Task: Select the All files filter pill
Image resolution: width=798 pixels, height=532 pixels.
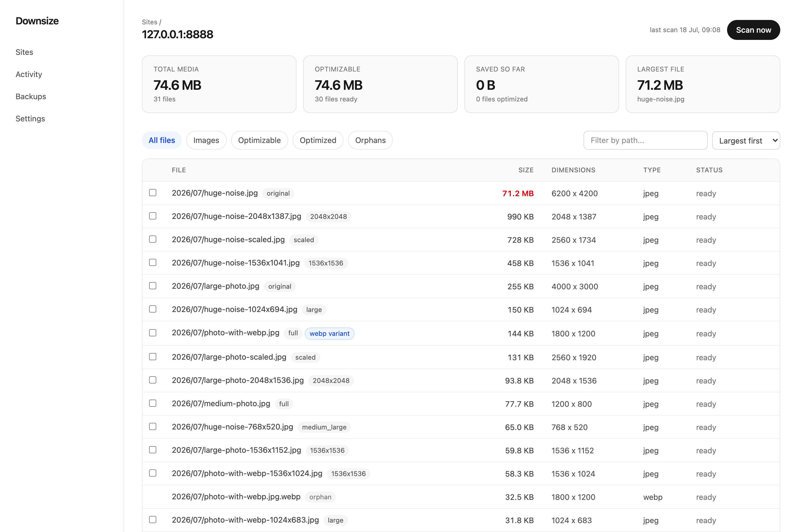Action: click(162, 140)
